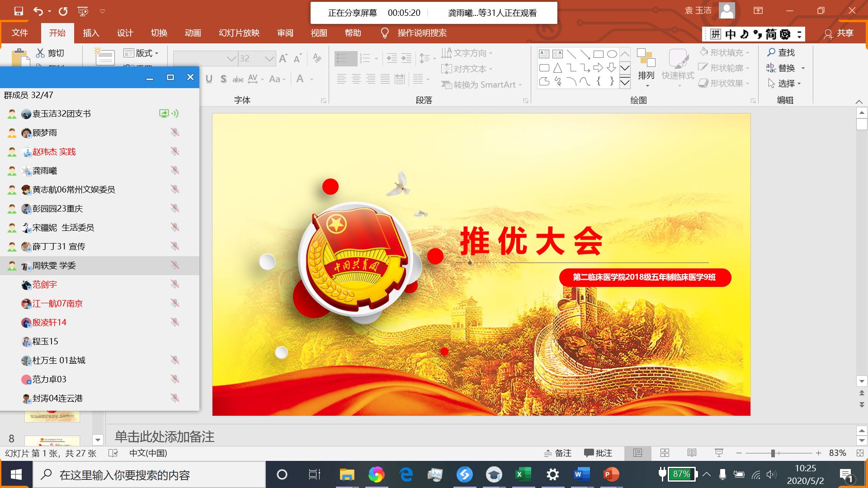The image size is (868, 488).
Task: Click 操作说明搜索 Tell Me search box
Action: [422, 33]
